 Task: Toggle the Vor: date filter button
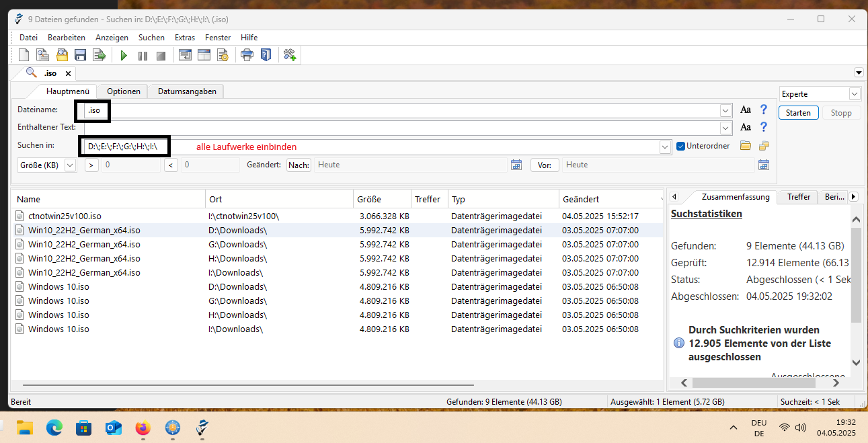click(545, 165)
